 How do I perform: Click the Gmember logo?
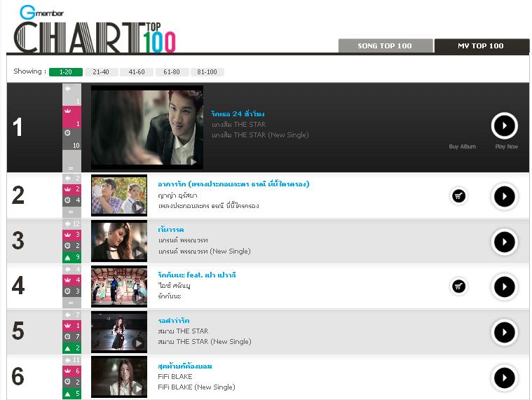(x=41, y=13)
